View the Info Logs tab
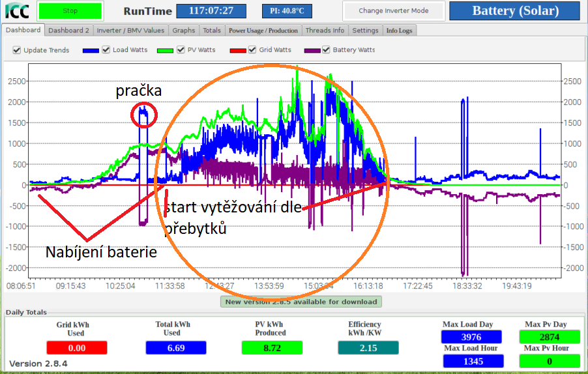The height and width of the screenshot is (374, 588). point(398,31)
